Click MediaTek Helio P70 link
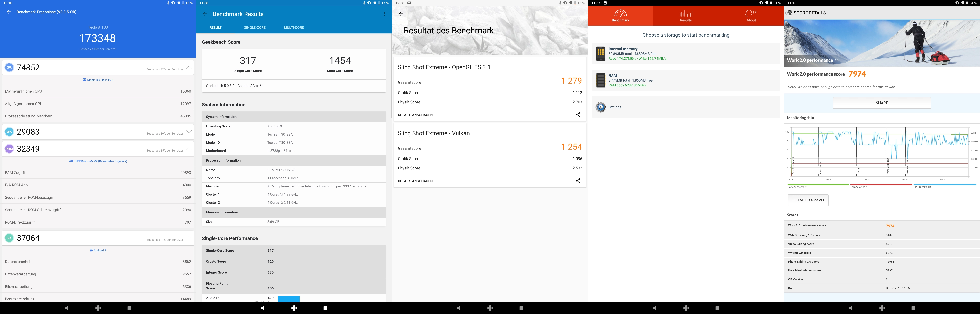980x314 pixels. pyautogui.click(x=98, y=80)
